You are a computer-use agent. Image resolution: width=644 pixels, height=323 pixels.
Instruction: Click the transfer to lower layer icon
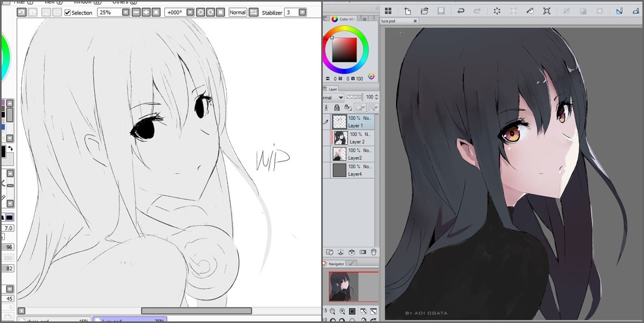340,252
